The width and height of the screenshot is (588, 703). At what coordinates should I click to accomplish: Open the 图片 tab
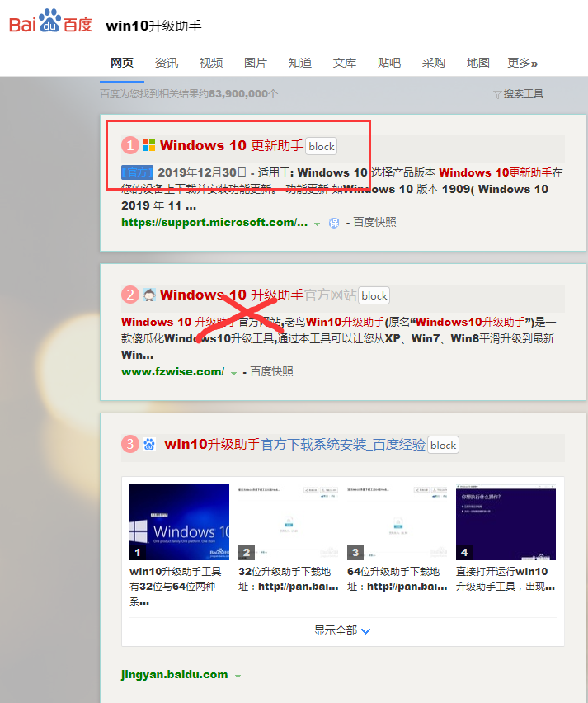pyautogui.click(x=256, y=63)
